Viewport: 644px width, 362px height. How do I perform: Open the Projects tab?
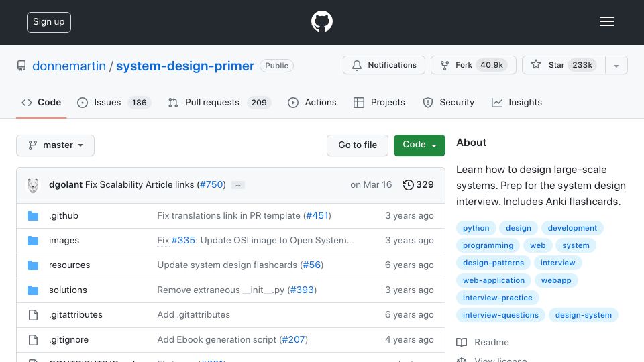pyautogui.click(x=379, y=102)
